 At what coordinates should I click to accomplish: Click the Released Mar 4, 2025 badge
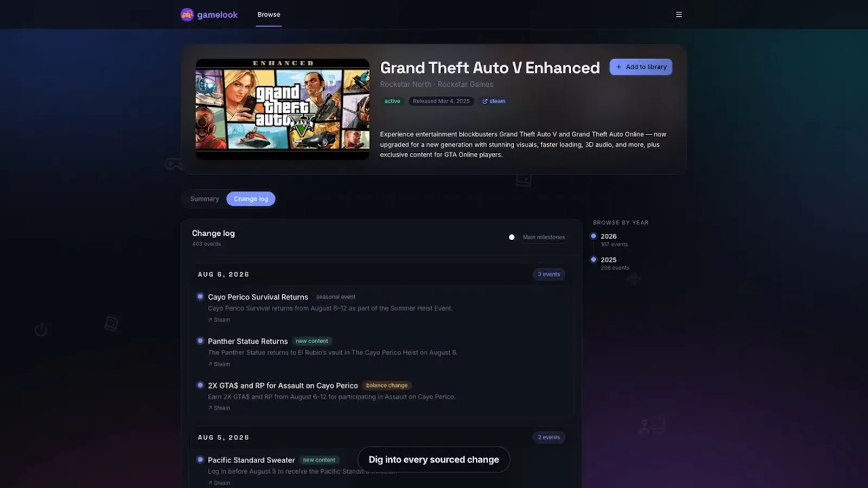pos(441,101)
